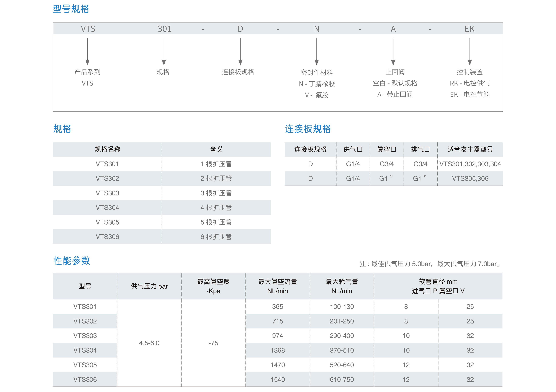
Task: Click the 100-130 air consumption value
Action: (342, 307)
